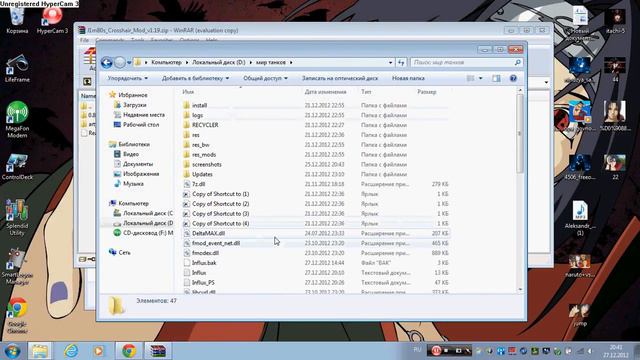Open the recent locations dropdown beside Forward
The height and width of the screenshot is (360, 640).
[x=129, y=63]
